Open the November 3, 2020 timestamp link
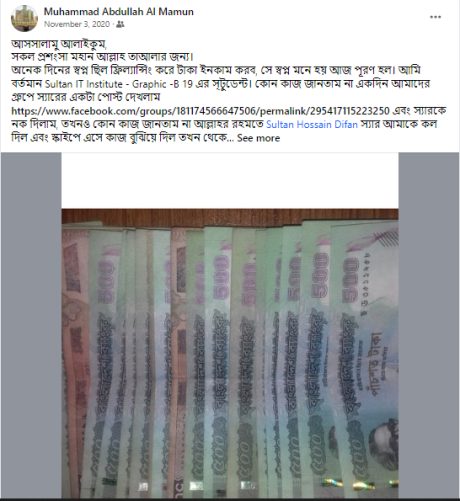 [77, 24]
